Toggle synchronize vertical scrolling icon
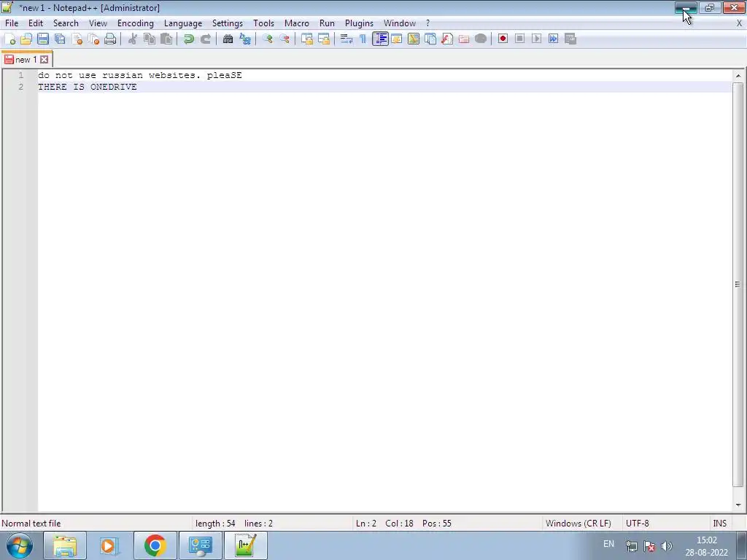Viewport: 747px width, 560px height. (x=307, y=39)
